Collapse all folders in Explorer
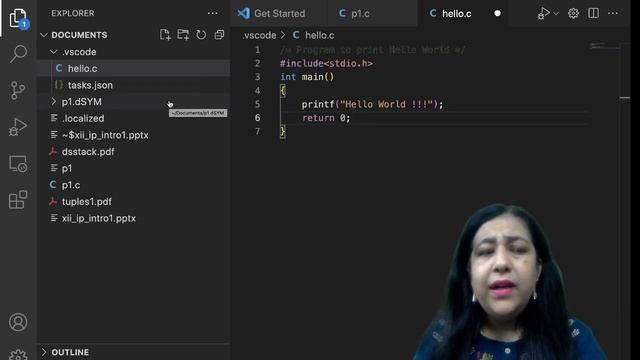 219,35
